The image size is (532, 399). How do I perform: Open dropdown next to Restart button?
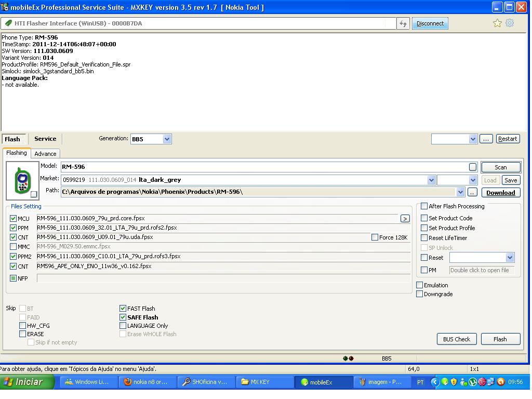473,139
